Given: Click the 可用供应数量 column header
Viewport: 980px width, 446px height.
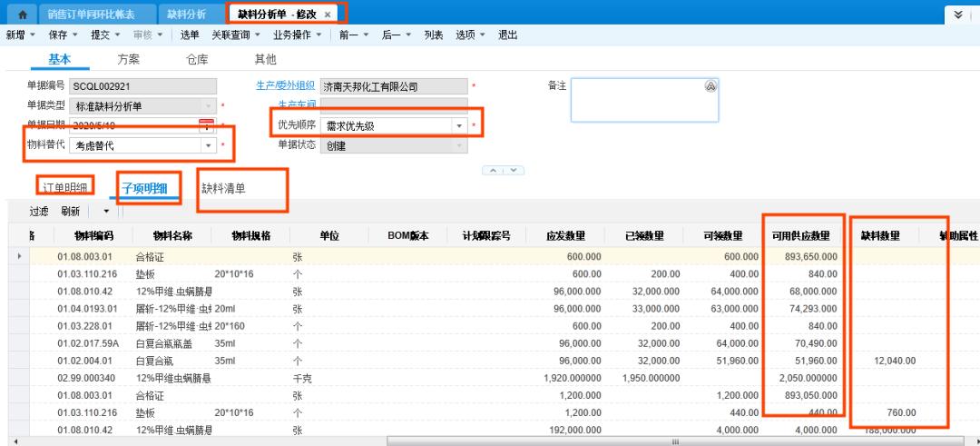Looking at the screenshot, I should [x=802, y=236].
